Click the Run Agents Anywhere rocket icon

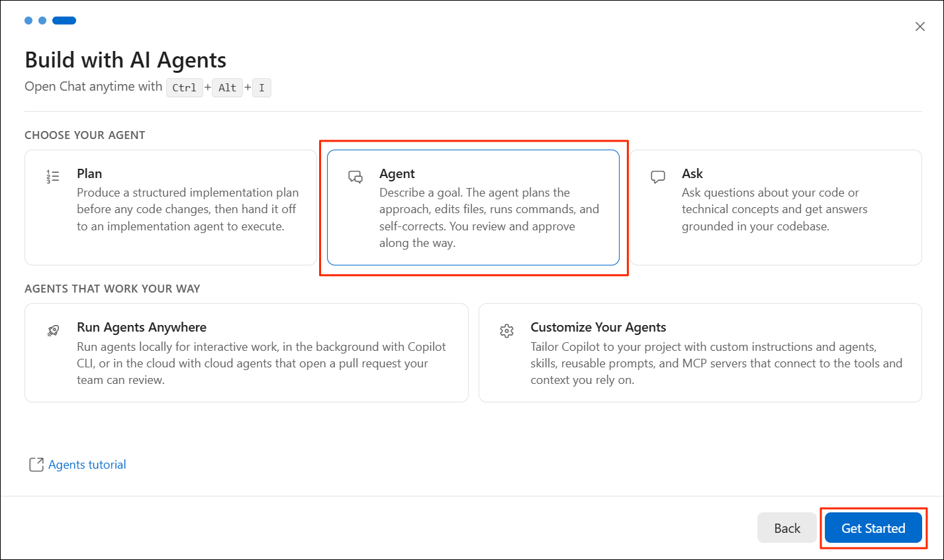pos(53,330)
